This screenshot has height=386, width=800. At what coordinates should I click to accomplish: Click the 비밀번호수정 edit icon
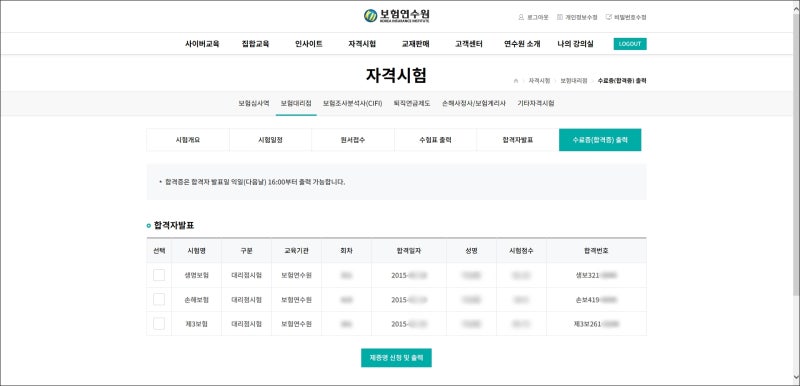(x=608, y=17)
